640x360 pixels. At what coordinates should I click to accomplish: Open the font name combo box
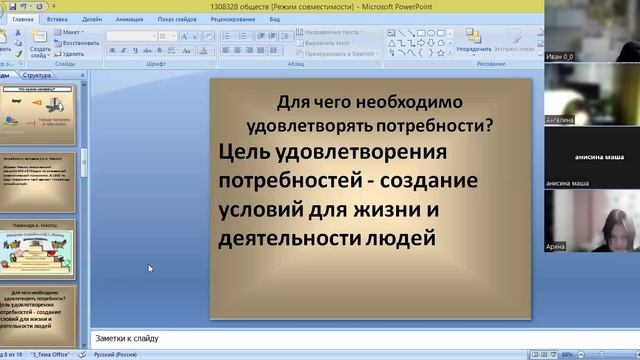pyautogui.click(x=131, y=36)
